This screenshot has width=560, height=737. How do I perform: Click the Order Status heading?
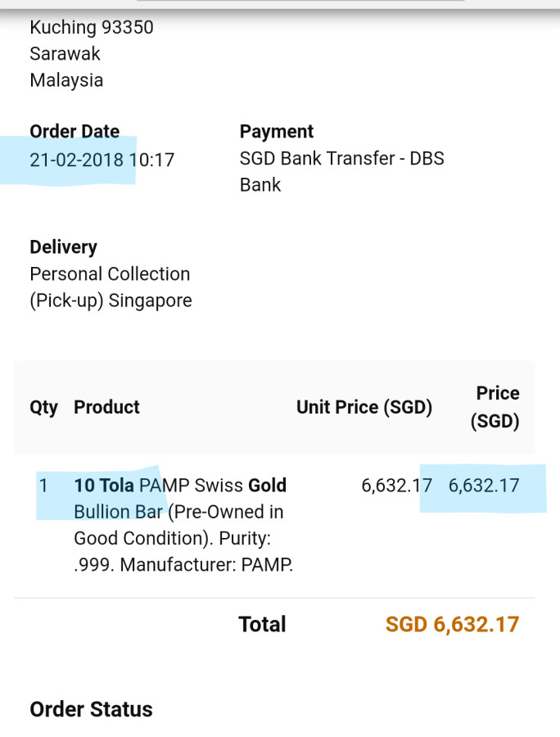tap(91, 709)
